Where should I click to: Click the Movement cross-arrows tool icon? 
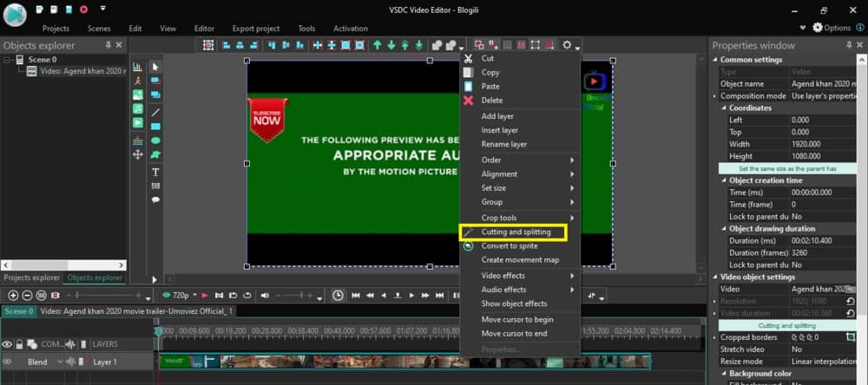(138, 155)
